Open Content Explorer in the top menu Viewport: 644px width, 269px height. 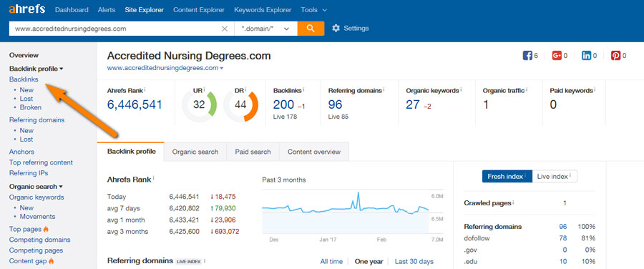(x=199, y=10)
